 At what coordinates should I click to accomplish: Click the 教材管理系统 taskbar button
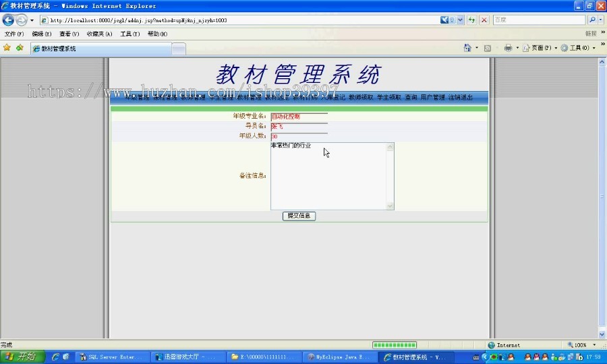click(x=415, y=357)
